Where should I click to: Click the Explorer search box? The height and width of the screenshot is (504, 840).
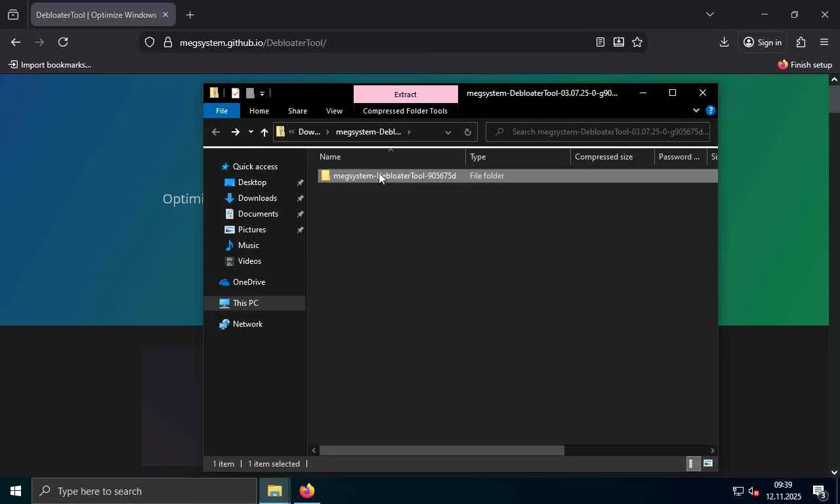tap(598, 132)
